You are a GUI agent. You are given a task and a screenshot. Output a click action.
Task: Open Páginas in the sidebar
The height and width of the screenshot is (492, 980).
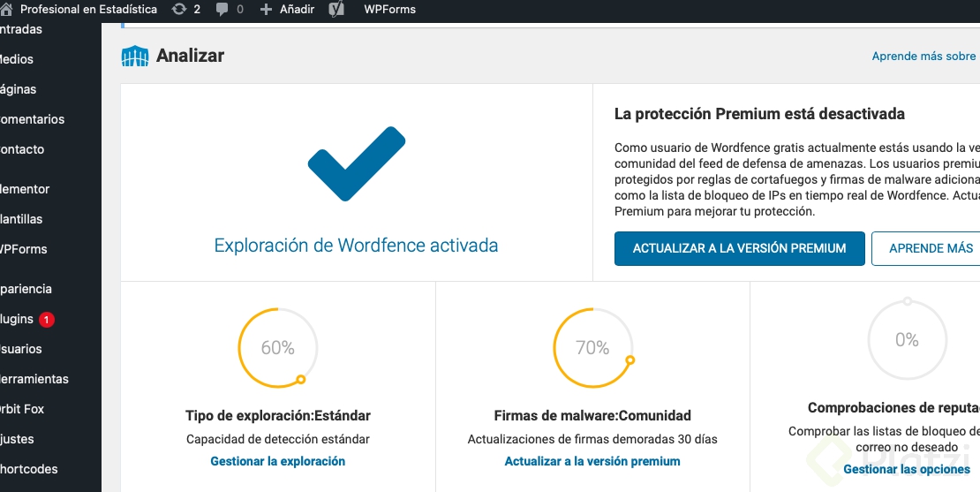pyautogui.click(x=19, y=89)
